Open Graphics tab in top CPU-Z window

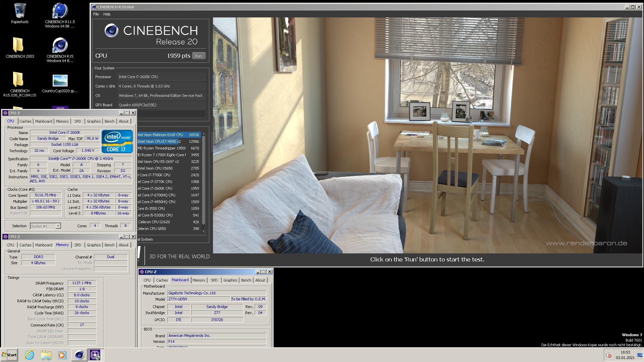94,121
